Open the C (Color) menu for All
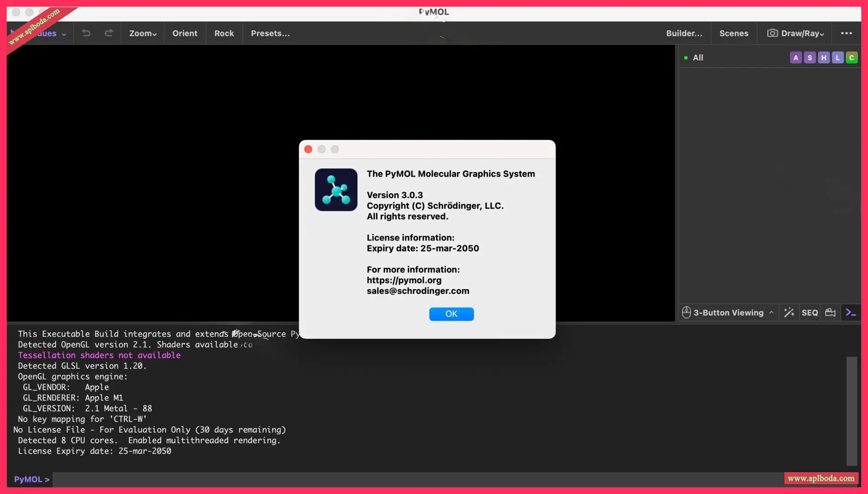868x494 pixels. tap(851, 58)
